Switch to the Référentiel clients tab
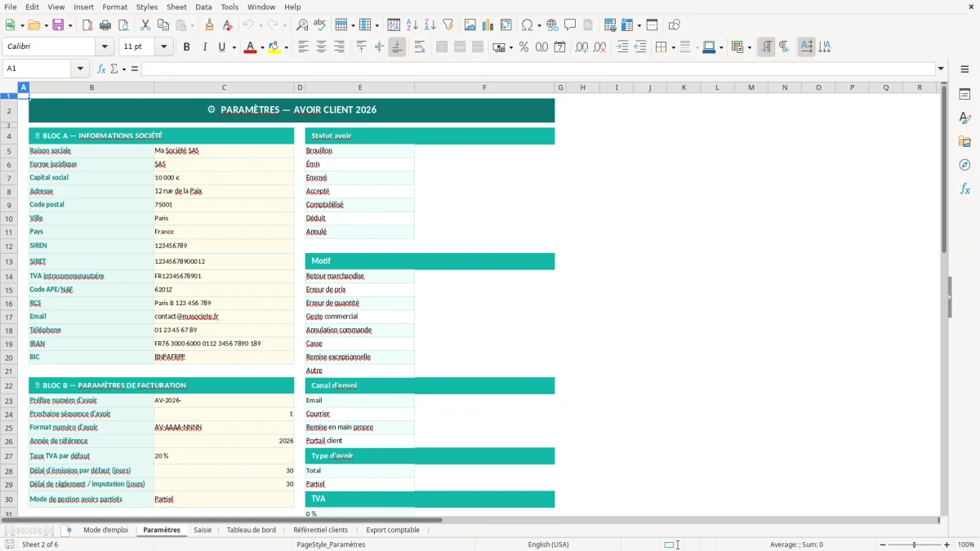 click(321, 530)
